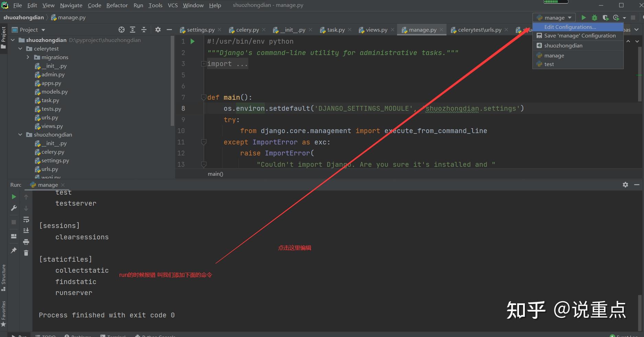Open the VCS menu
644x337 pixels.
(x=173, y=5)
